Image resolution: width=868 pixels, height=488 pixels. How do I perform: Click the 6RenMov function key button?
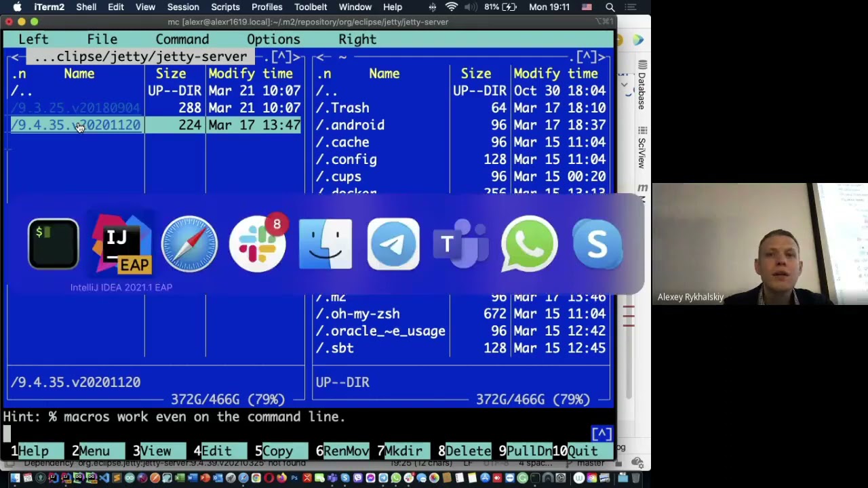[342, 451]
